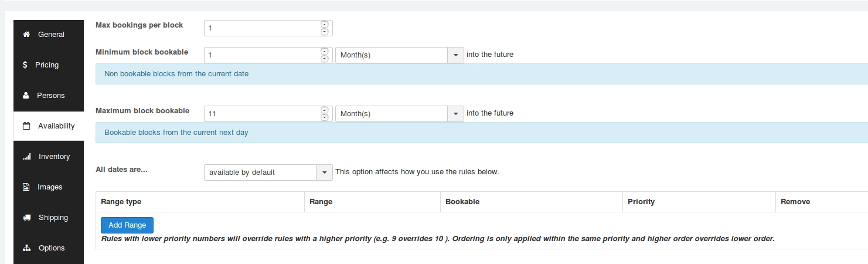Click the truck icon beside Shipping
Screen dimensions: 868x264
(26, 218)
